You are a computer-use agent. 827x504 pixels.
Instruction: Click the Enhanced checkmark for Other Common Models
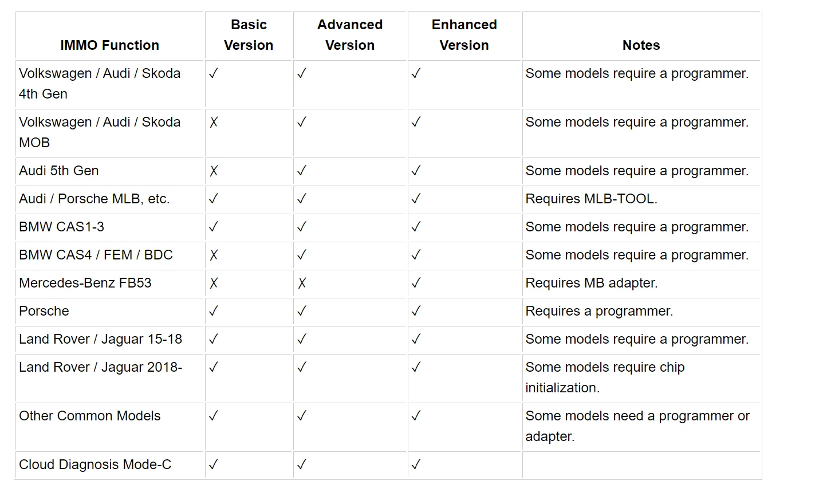point(416,416)
